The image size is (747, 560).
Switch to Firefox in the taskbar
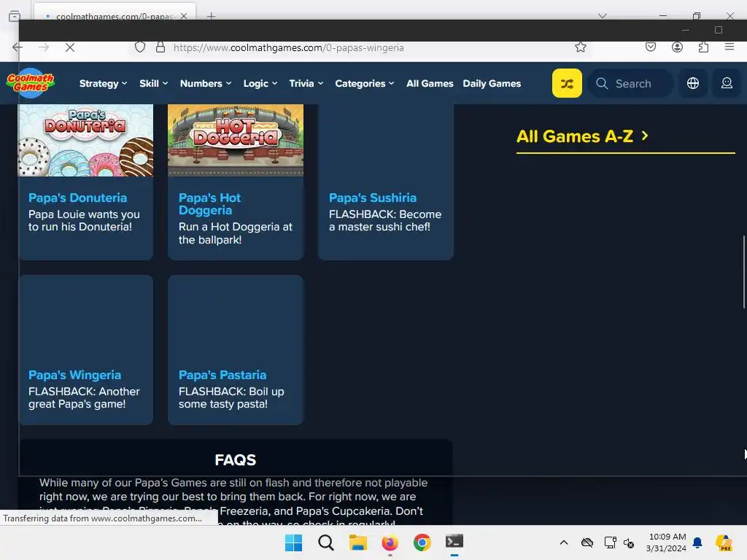[x=390, y=542]
